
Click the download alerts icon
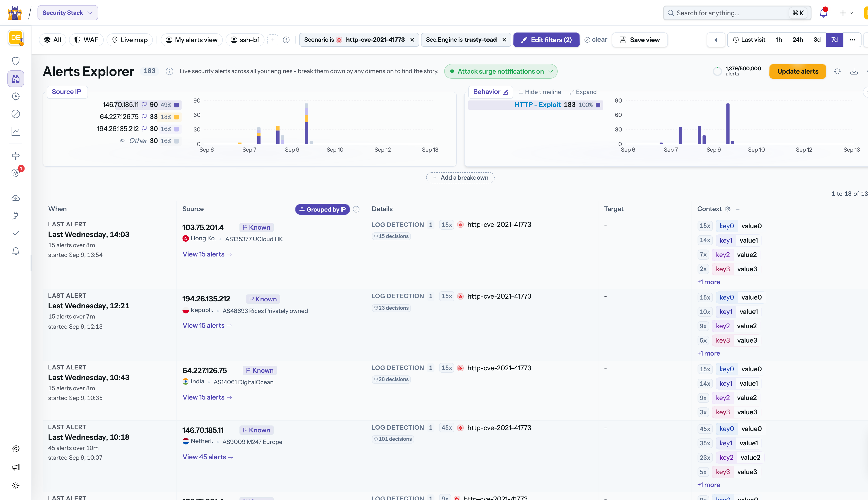pos(854,72)
